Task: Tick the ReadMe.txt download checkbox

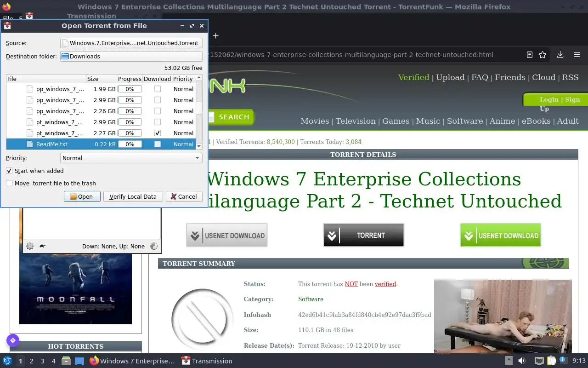Action: click(x=158, y=144)
